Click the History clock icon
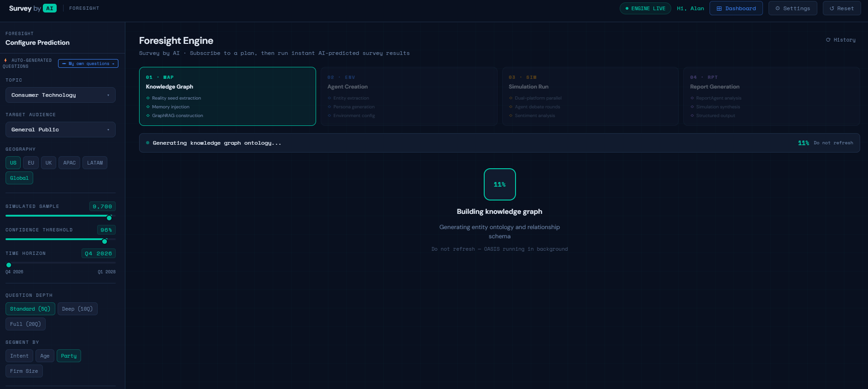This screenshot has width=868, height=389. pyautogui.click(x=828, y=40)
